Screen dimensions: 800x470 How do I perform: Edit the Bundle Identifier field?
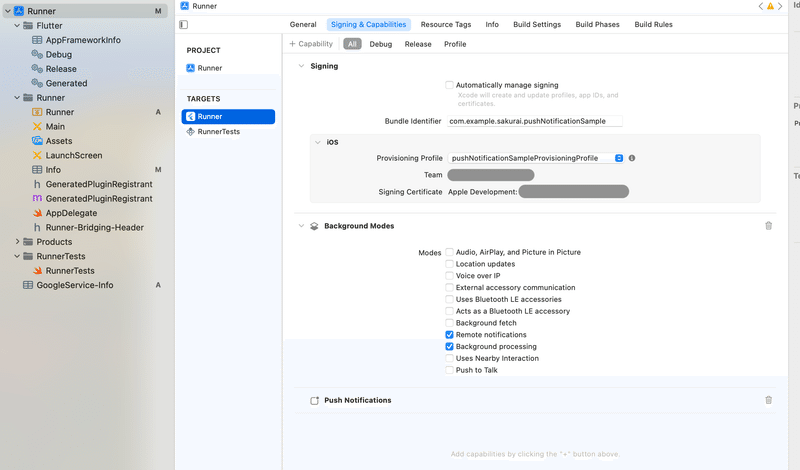(535, 121)
